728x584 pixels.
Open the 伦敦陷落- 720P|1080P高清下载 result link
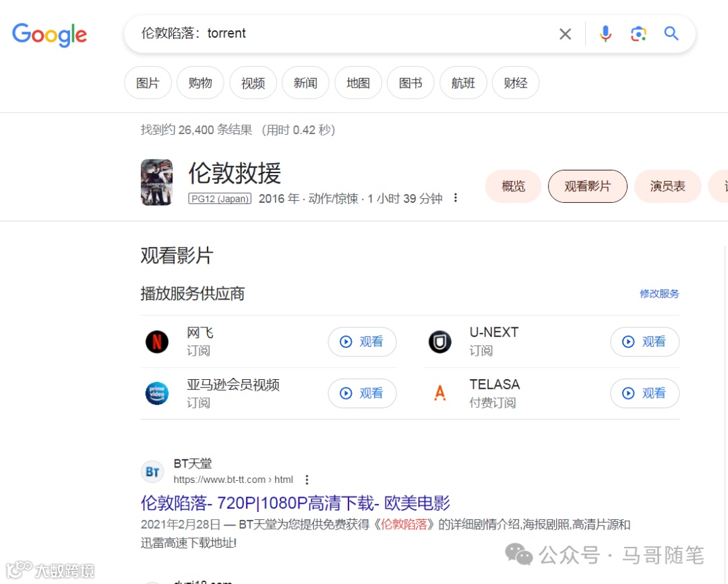[x=295, y=502]
